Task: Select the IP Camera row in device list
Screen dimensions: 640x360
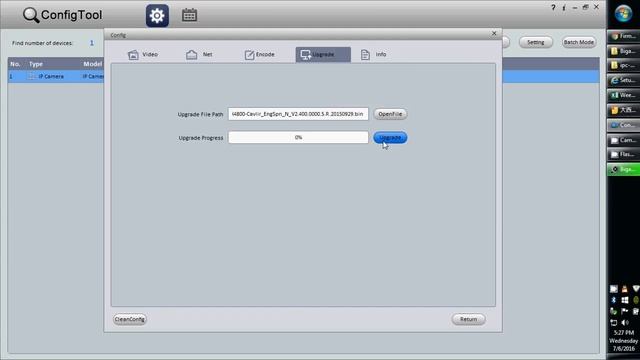Action: (303, 76)
